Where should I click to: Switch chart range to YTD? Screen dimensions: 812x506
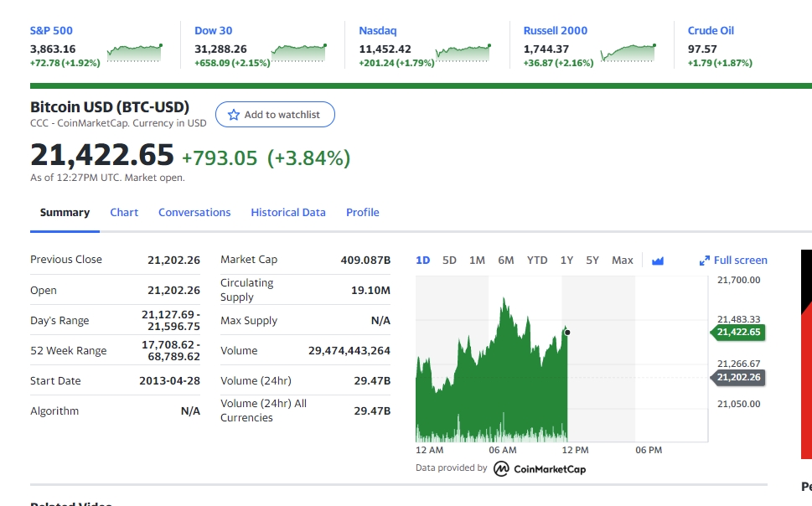pyautogui.click(x=537, y=260)
